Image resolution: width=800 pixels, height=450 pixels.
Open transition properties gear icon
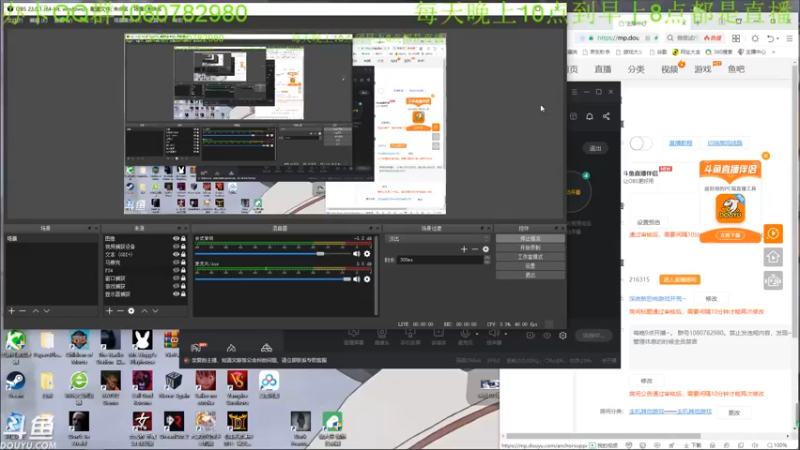(486, 249)
